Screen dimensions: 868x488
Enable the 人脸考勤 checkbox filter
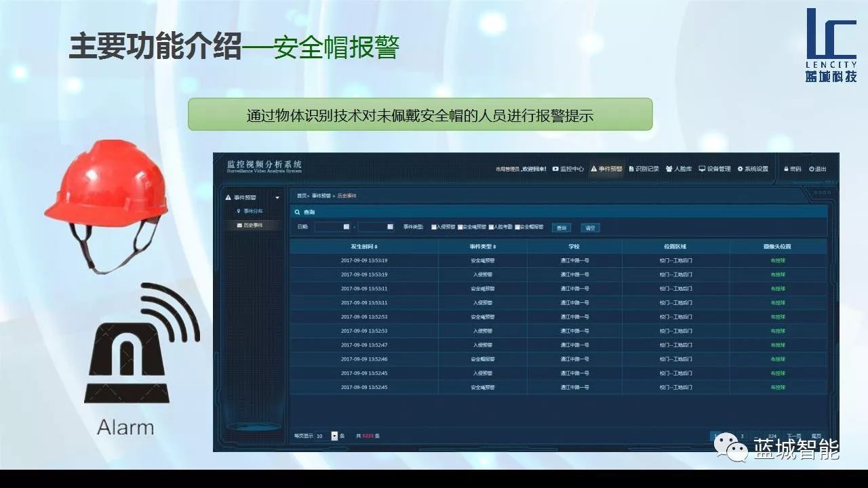coord(491,228)
